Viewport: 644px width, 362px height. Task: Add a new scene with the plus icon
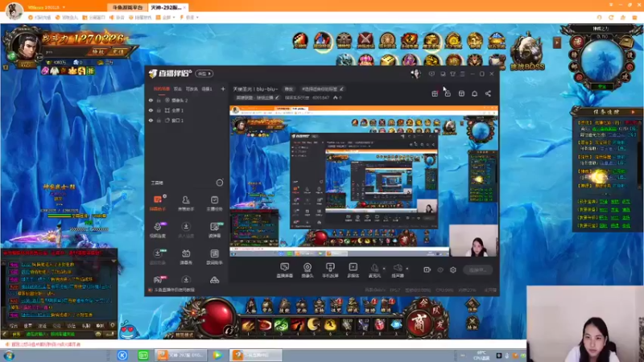pyautogui.click(x=223, y=88)
